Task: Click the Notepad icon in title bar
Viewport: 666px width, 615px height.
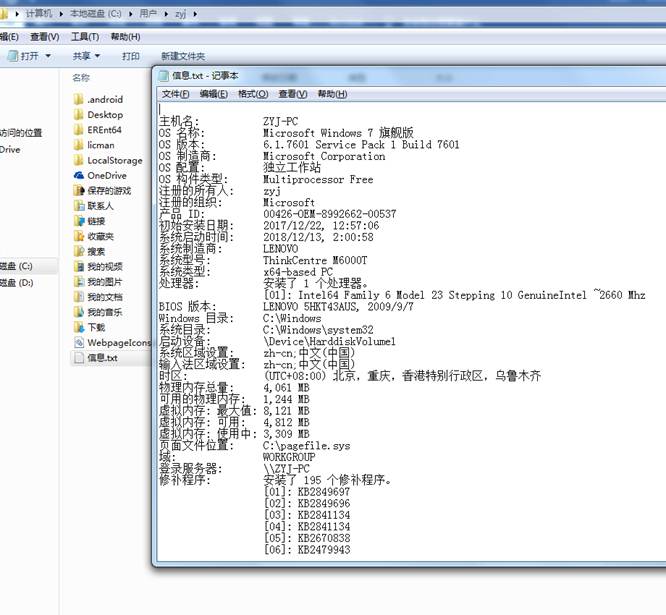Action: 164,76
